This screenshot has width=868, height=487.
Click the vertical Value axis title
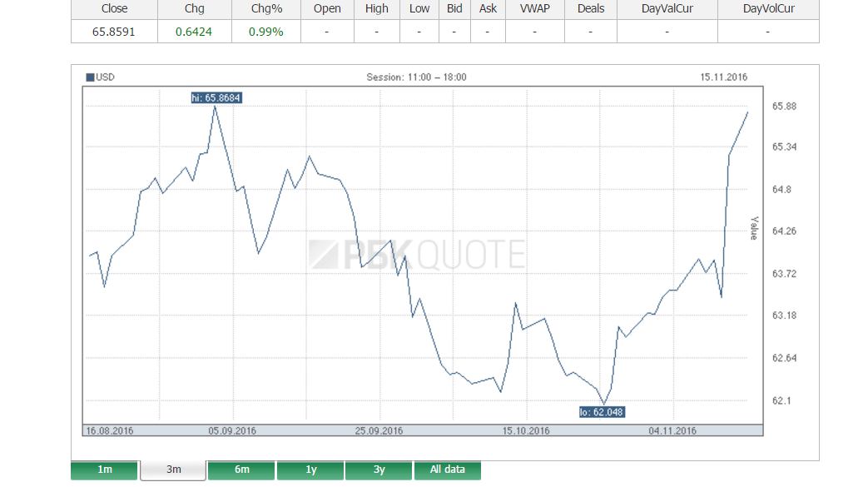click(x=754, y=228)
